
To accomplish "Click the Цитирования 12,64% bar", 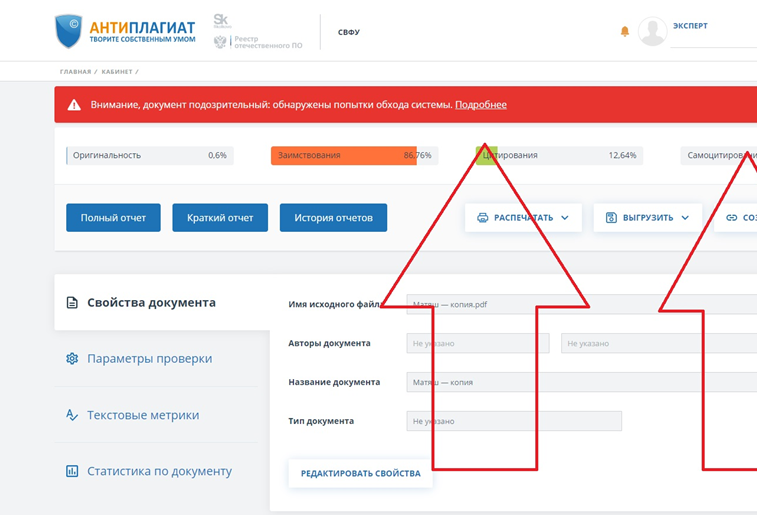I will 560,155.
